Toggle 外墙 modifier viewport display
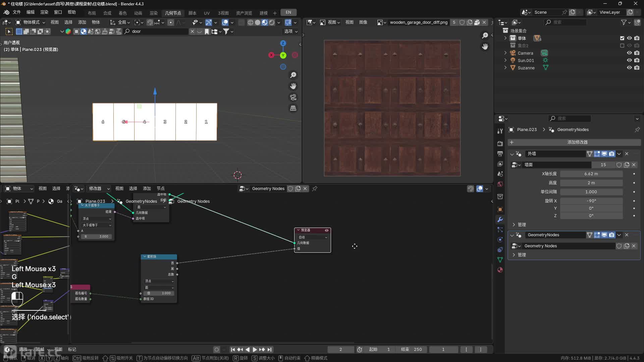The image size is (644, 362). click(x=604, y=154)
